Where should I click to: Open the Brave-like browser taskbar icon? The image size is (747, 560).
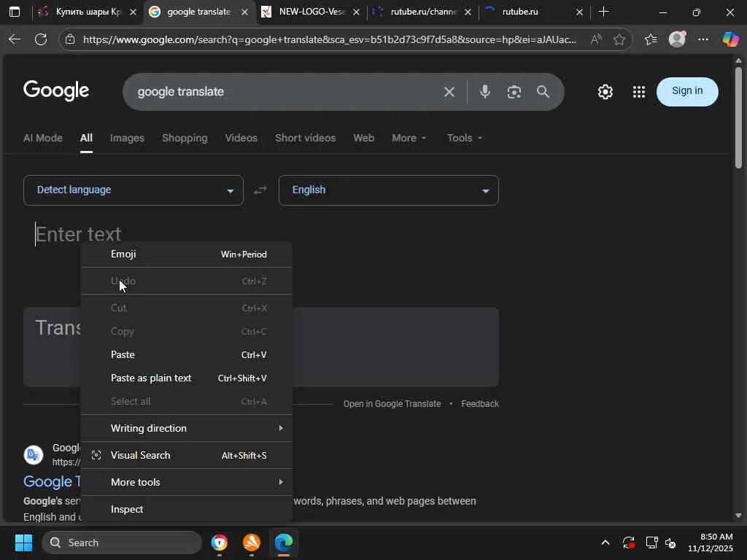point(219,542)
